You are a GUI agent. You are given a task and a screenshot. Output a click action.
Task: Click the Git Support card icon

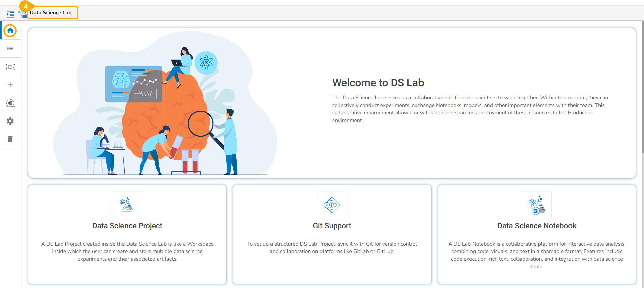click(332, 205)
